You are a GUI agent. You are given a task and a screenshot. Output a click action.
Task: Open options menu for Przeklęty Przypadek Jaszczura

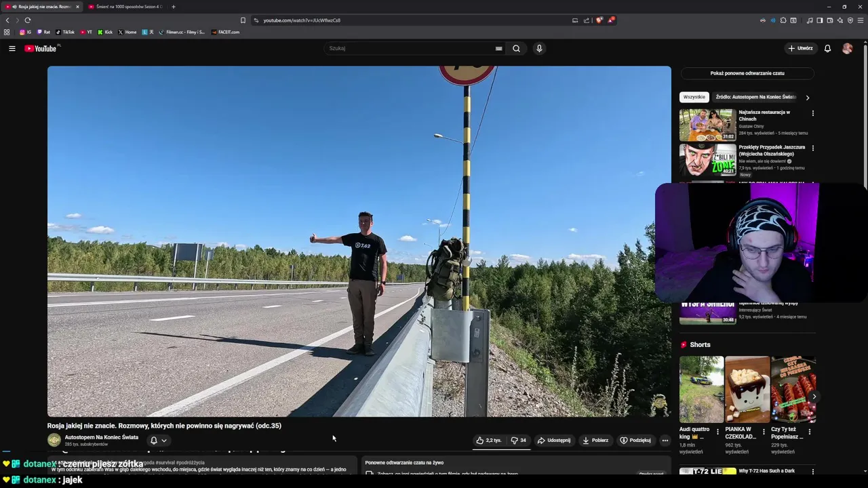[812, 148]
